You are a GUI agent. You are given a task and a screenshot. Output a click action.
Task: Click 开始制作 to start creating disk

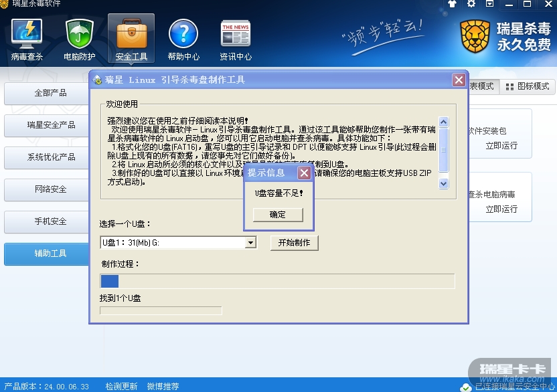click(294, 243)
